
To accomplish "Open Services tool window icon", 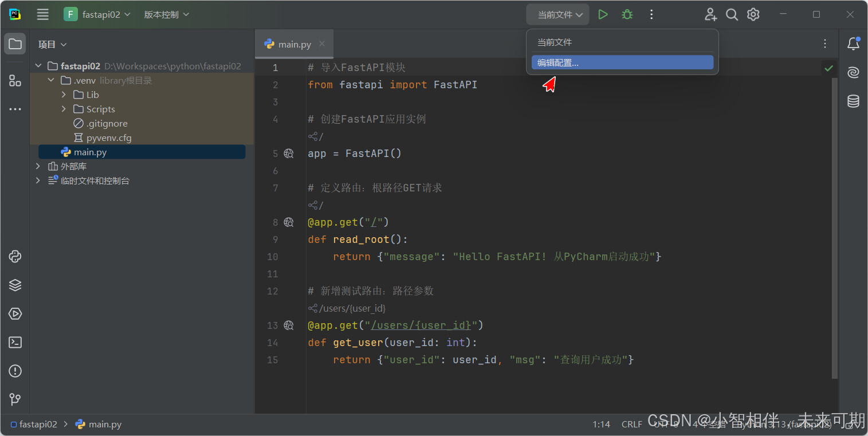I will [x=15, y=313].
